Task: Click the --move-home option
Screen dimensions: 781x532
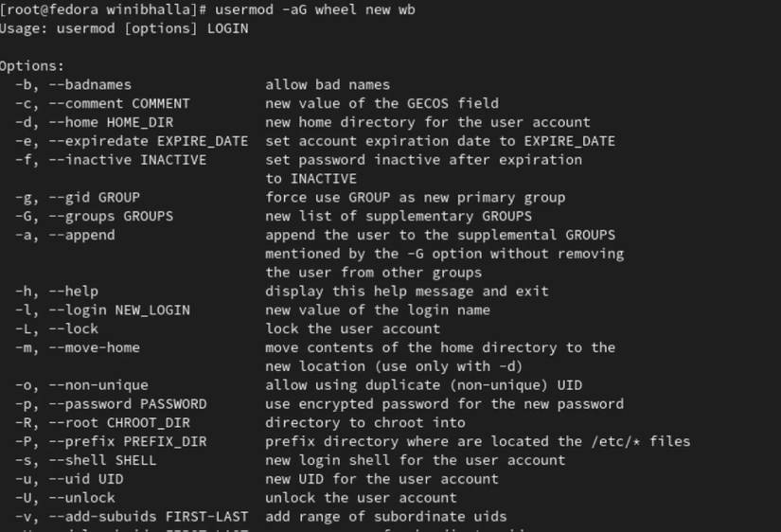Action: [78, 347]
